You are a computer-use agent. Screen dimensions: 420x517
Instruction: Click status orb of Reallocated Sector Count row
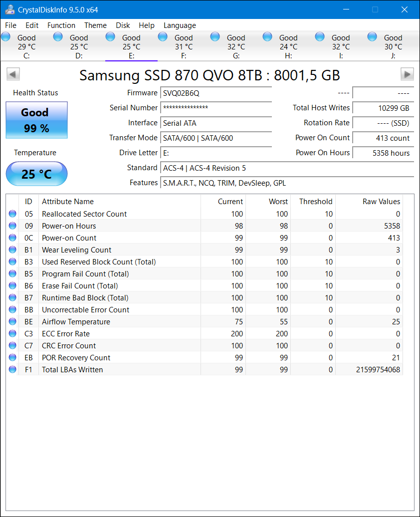coord(12,214)
